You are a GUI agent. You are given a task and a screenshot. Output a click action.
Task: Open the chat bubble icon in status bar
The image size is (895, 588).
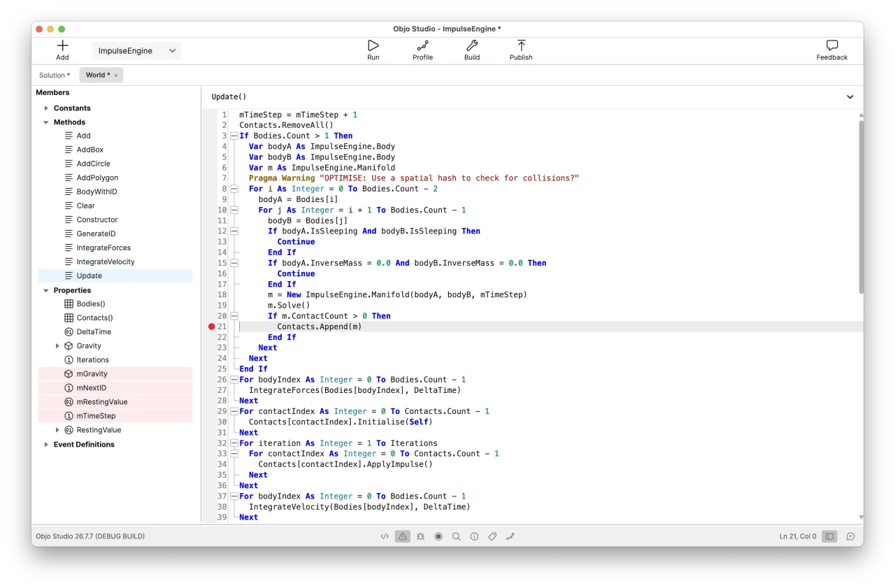850,536
